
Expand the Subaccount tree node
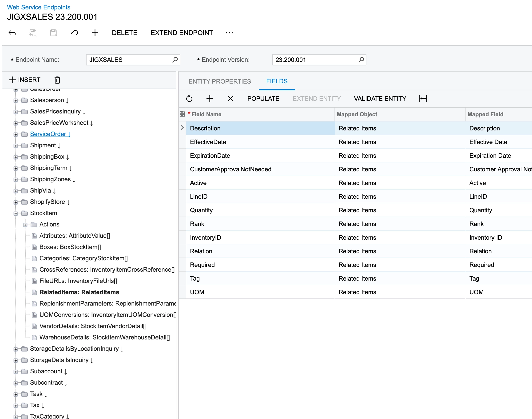click(16, 372)
